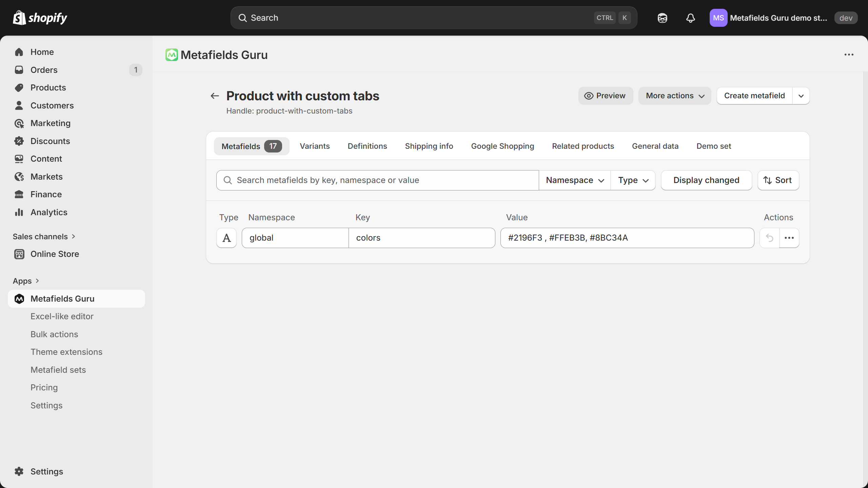Expand the Namespace filter dropdown
Viewport: 868px width, 488px height.
575,180
